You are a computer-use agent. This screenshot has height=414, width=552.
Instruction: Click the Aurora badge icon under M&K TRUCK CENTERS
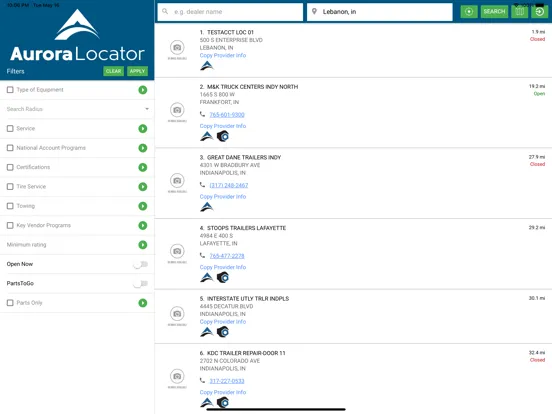click(x=207, y=136)
